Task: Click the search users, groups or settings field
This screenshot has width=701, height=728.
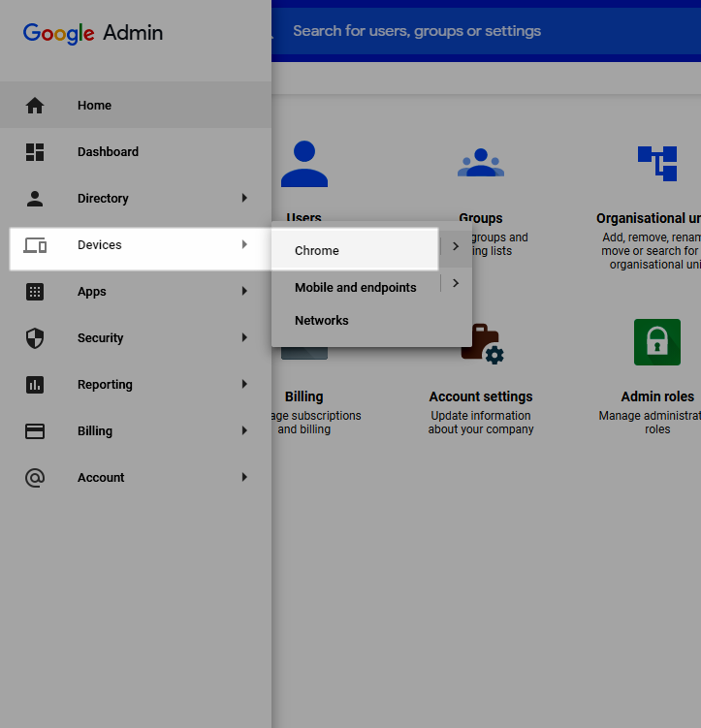Action: coord(486,31)
